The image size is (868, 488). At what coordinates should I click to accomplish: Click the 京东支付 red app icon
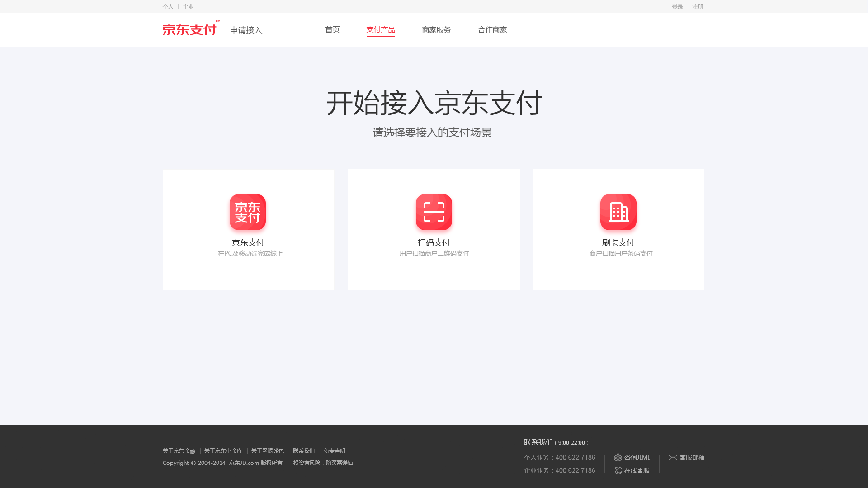(248, 212)
